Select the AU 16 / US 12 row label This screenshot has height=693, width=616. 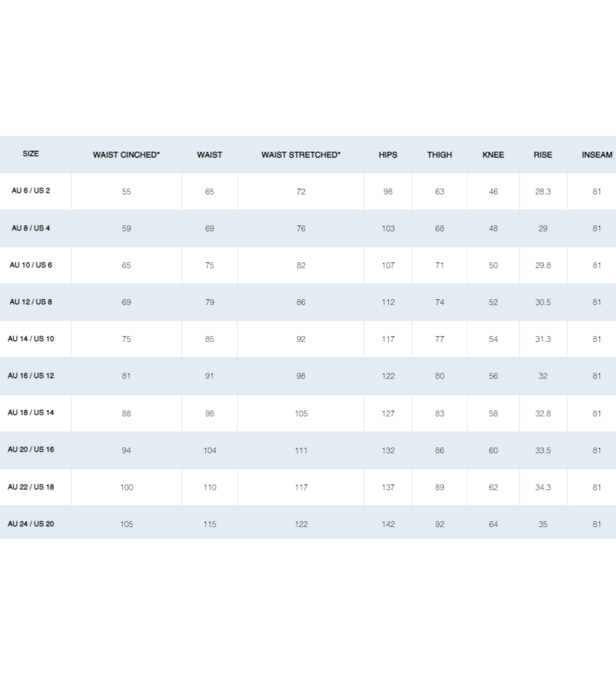[31, 375]
